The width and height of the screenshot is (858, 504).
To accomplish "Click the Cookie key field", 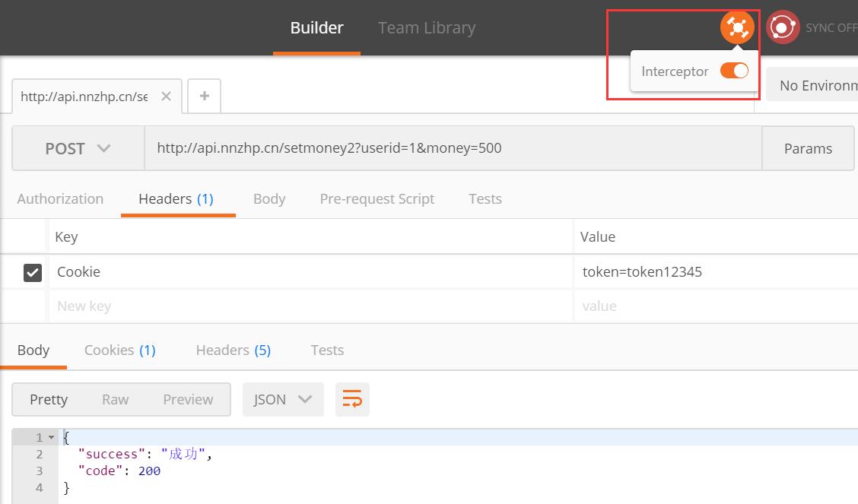I will (310, 271).
